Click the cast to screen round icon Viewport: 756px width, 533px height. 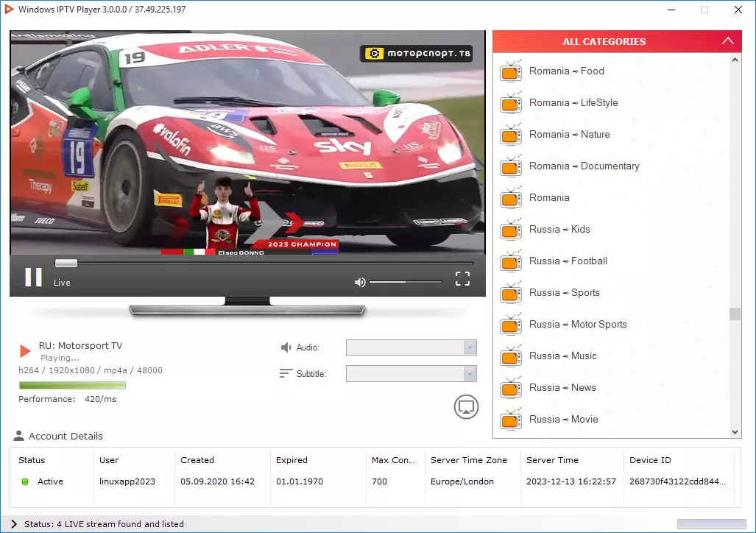point(466,407)
